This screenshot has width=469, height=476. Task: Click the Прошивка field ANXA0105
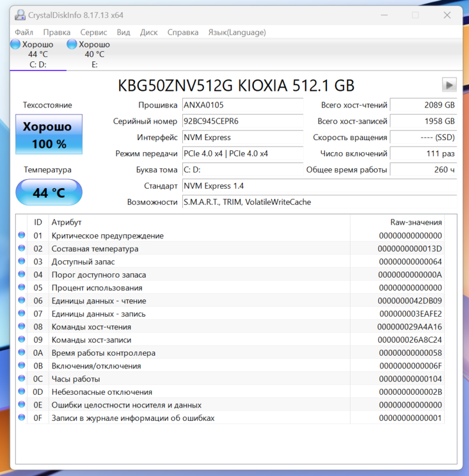[243, 105]
